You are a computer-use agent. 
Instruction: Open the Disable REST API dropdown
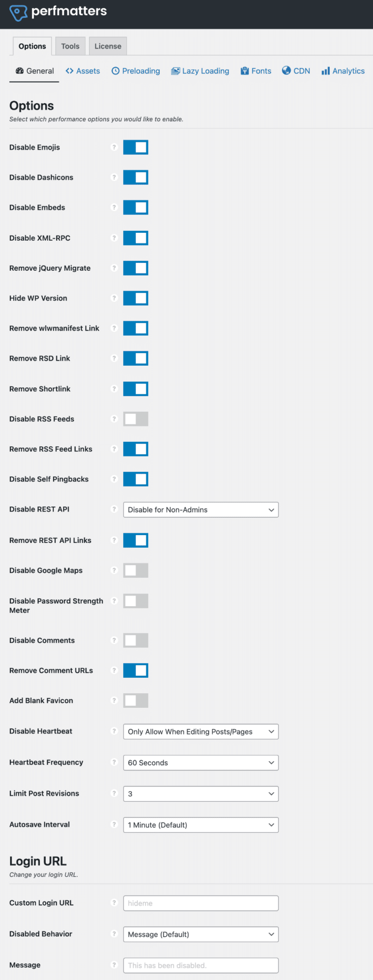(x=201, y=509)
